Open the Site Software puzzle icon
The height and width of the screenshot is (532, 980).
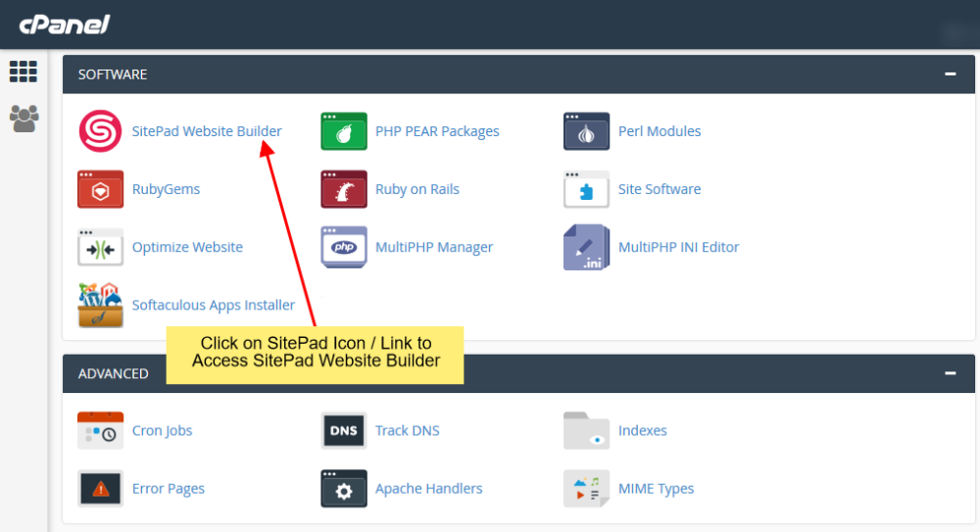586,189
